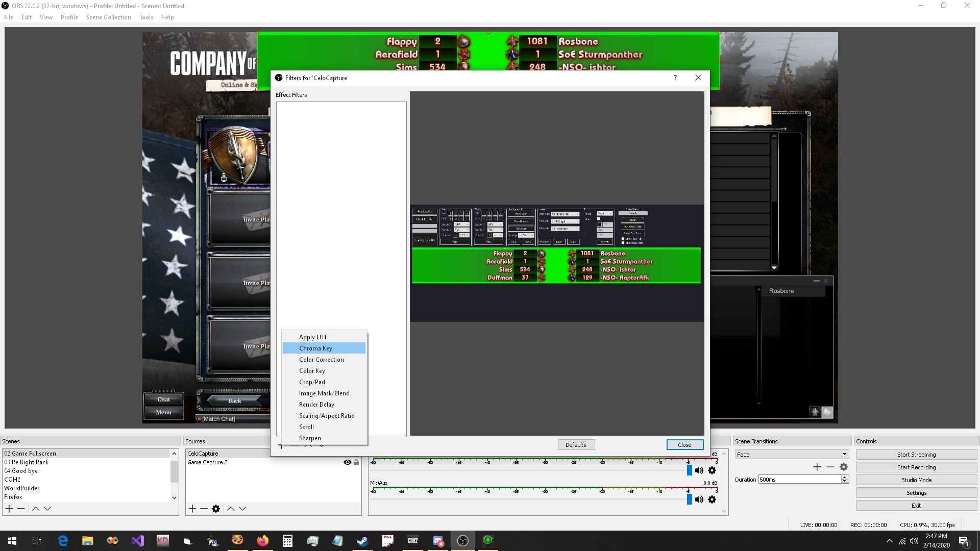The height and width of the screenshot is (551, 980).
Task: Choose Crop/Pad filter from menu
Action: pyautogui.click(x=324, y=382)
